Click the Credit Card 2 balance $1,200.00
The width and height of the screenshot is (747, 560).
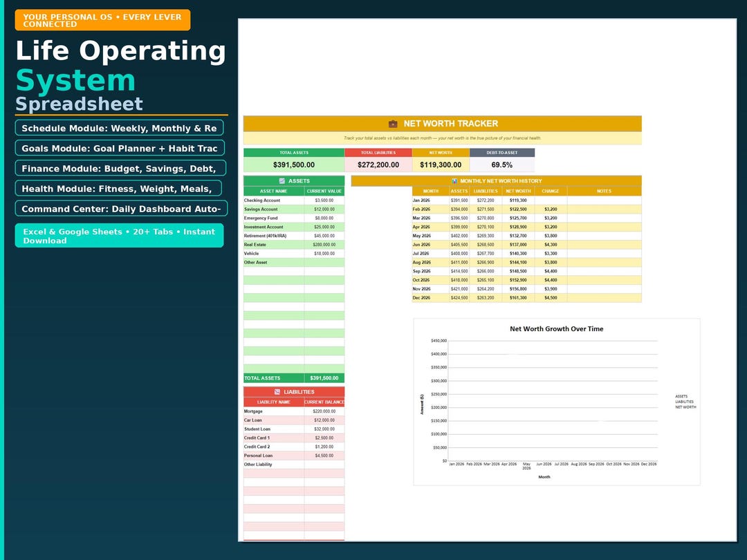pos(324,447)
